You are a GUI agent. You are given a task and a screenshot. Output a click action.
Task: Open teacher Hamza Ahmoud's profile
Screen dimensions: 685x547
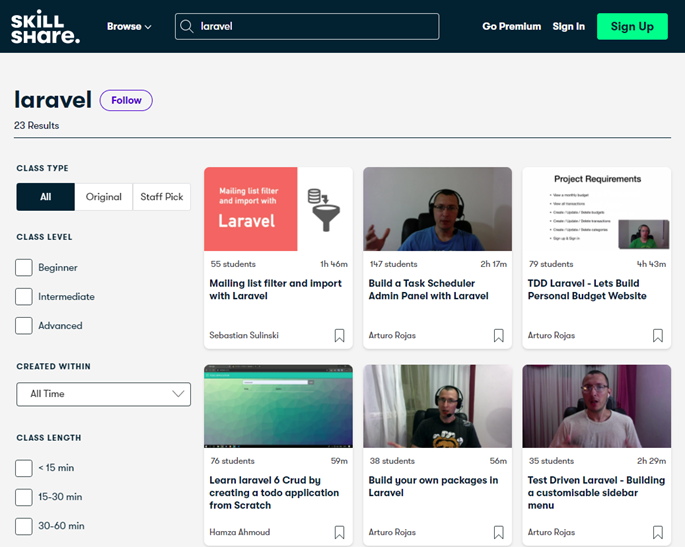(x=239, y=532)
